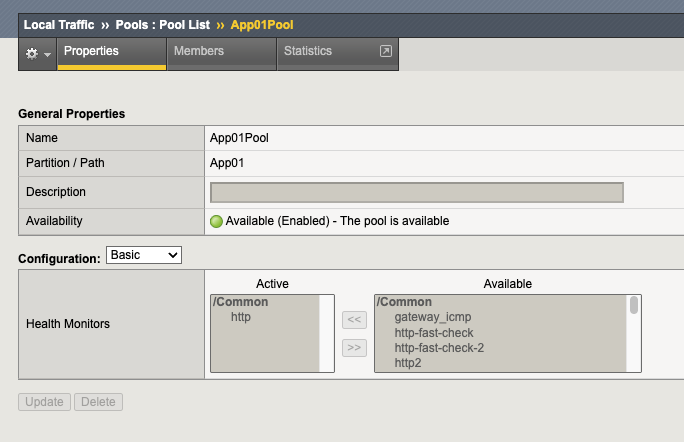The width and height of the screenshot is (684, 442).
Task: Click the pool availability status text
Action: pos(337,221)
